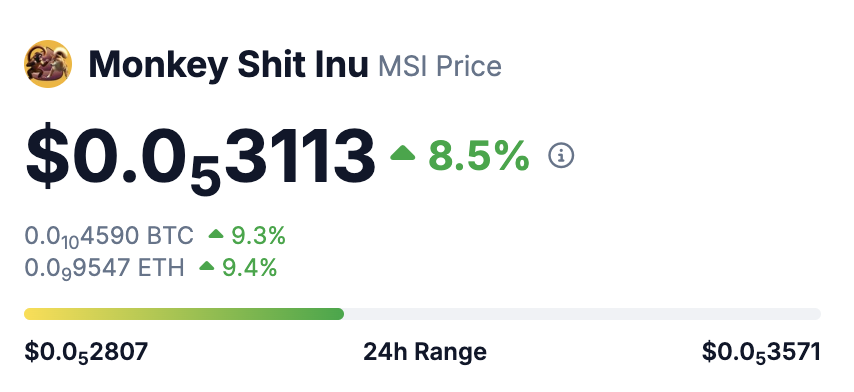This screenshot has height=392, width=854.
Task: Click the filled green part of range bar
Action: click(x=184, y=314)
